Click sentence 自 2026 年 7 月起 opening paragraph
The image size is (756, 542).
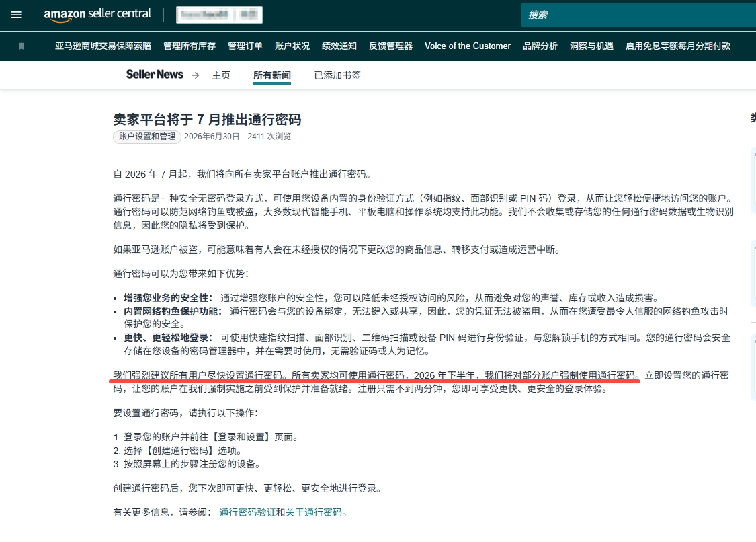click(242, 174)
